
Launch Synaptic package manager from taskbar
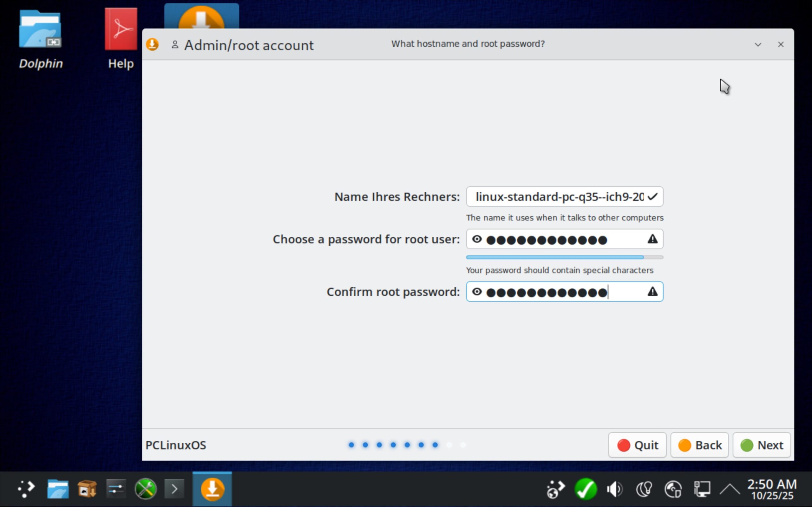pyautogui.click(x=87, y=489)
